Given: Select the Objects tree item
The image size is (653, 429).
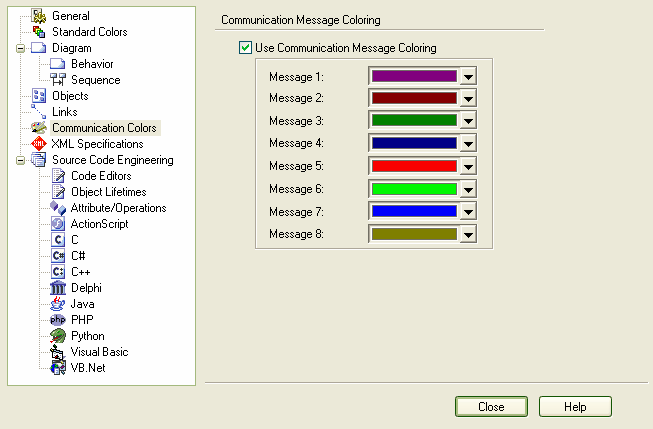Looking at the screenshot, I should [x=70, y=96].
